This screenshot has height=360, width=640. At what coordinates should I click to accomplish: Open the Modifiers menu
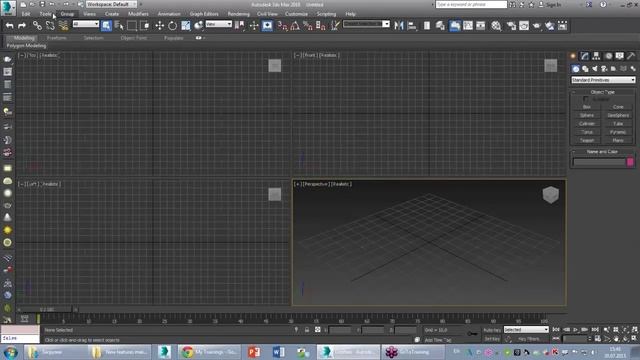pos(138,14)
